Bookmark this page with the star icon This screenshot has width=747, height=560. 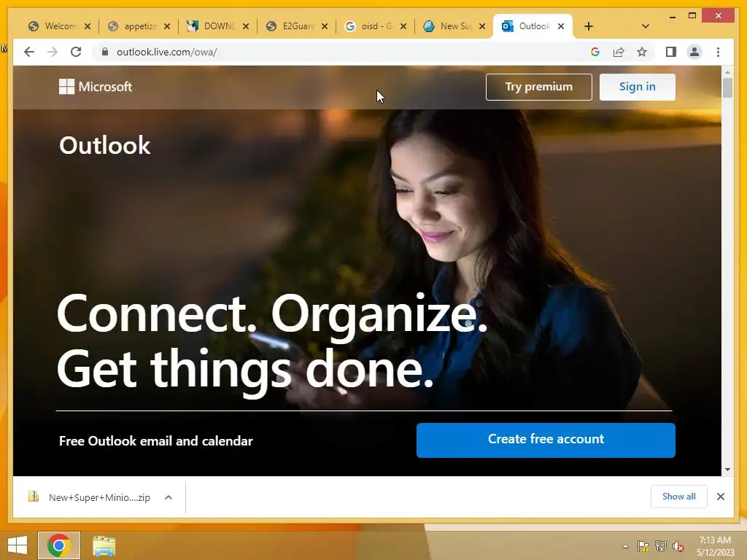click(x=642, y=52)
